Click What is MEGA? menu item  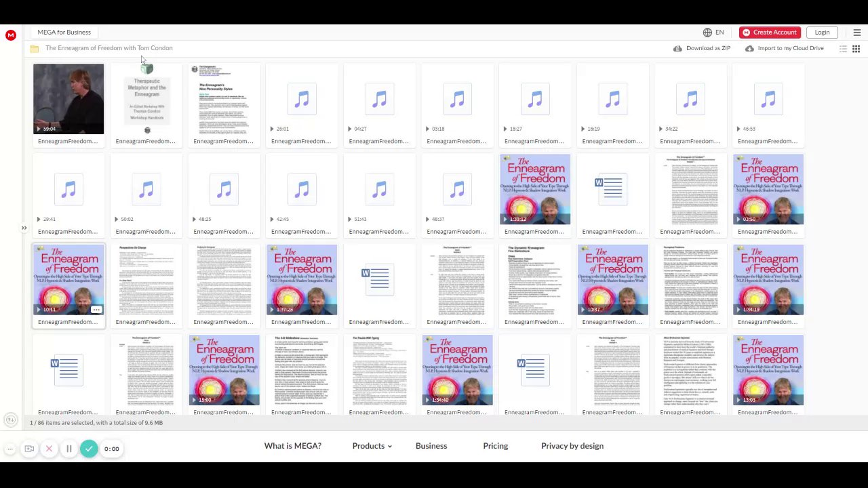click(x=293, y=446)
